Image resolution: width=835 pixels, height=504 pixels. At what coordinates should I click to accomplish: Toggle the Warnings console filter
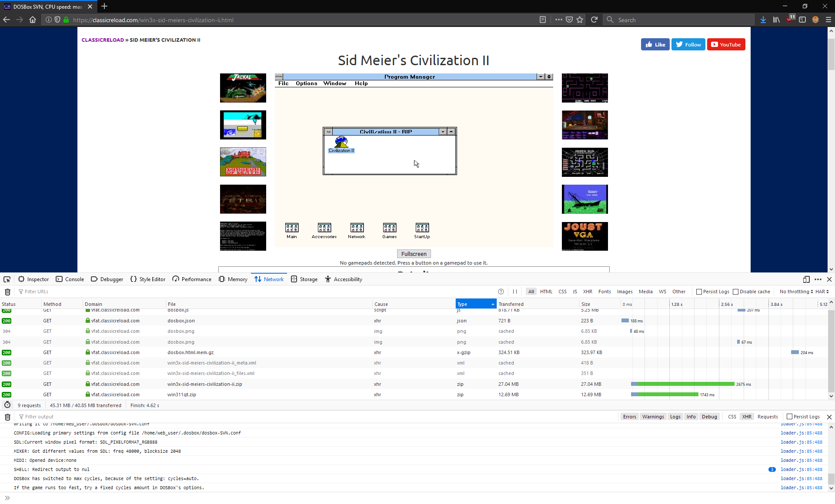click(x=653, y=417)
